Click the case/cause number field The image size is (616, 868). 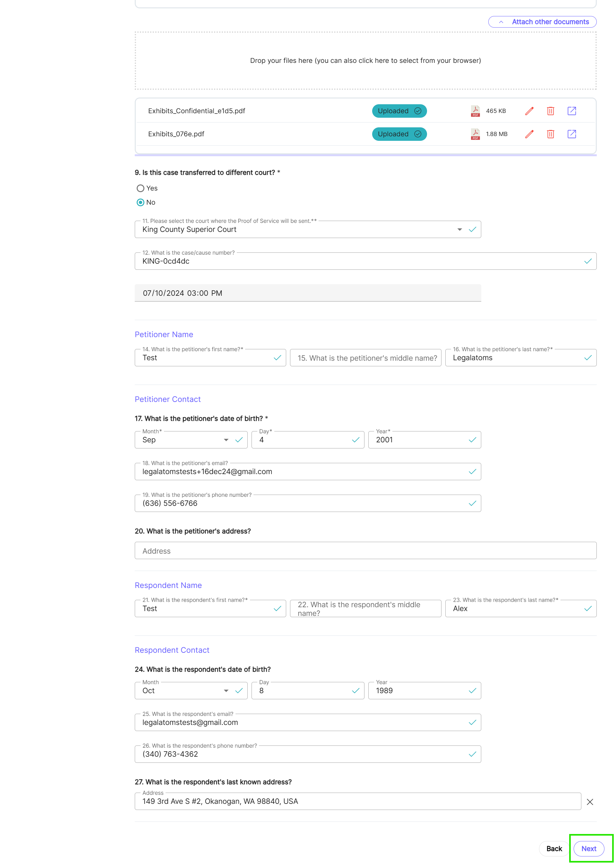[365, 261]
